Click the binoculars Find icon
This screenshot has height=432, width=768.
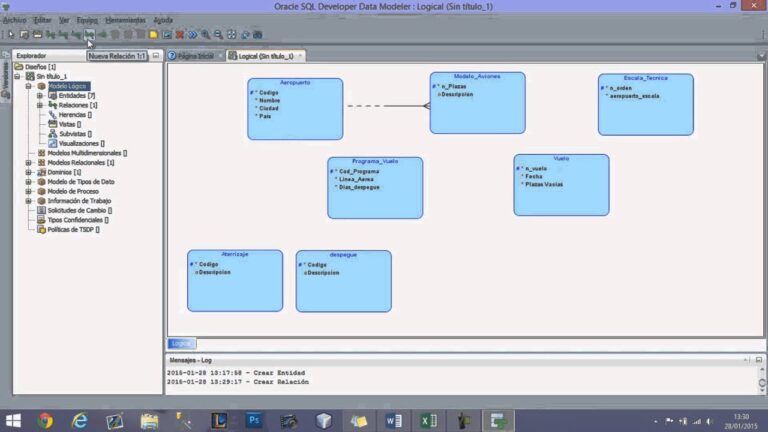258,35
